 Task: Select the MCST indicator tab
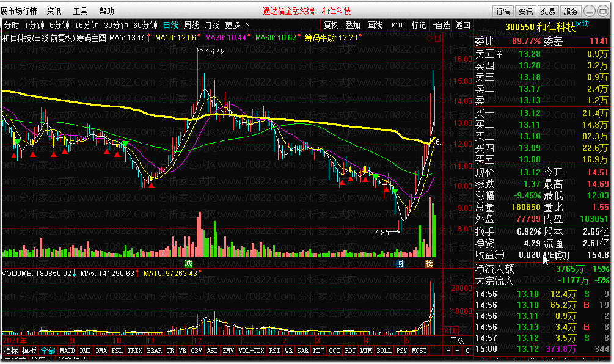(419, 351)
